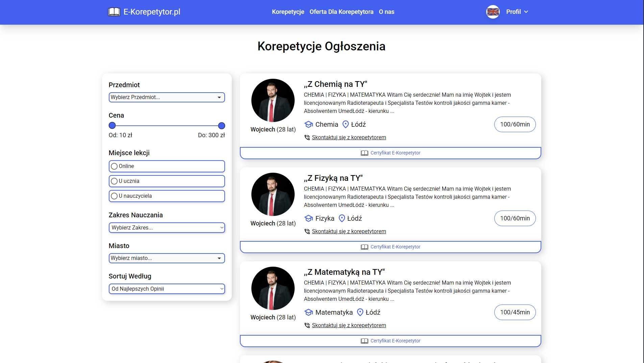Click Skontaktuj się z korepetytorem for Chemia
This screenshot has height=363, width=644.
349,138
